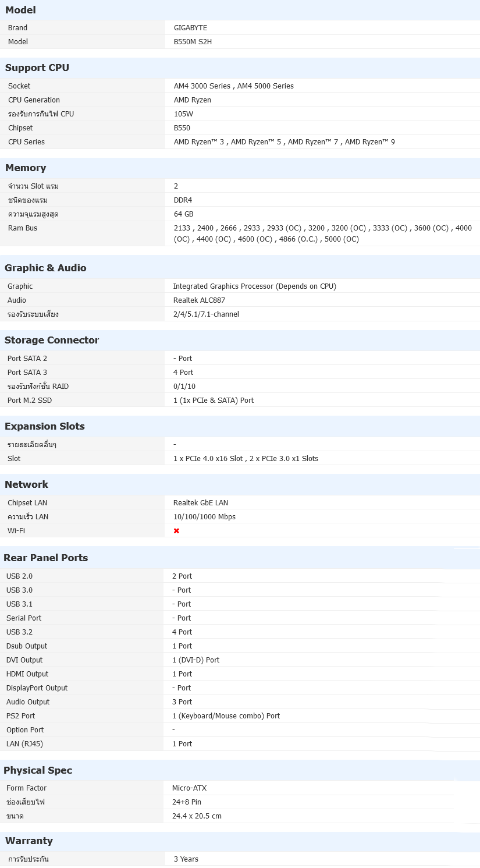
Task: Select the 'Slot' row label
Action: coord(14,459)
